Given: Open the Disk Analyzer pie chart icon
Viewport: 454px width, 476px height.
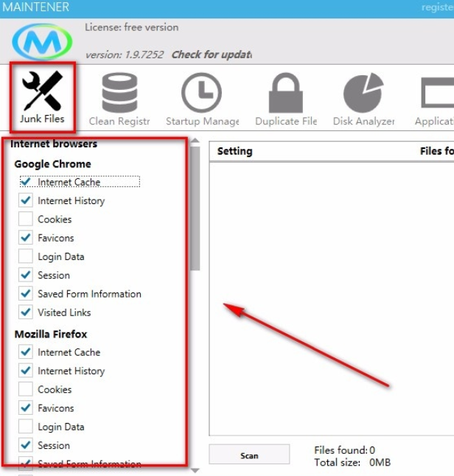Looking at the screenshot, I should pyautogui.click(x=363, y=93).
